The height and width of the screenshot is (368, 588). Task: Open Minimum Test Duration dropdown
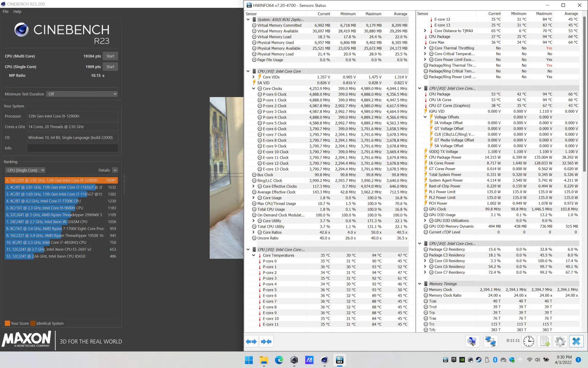(82, 94)
